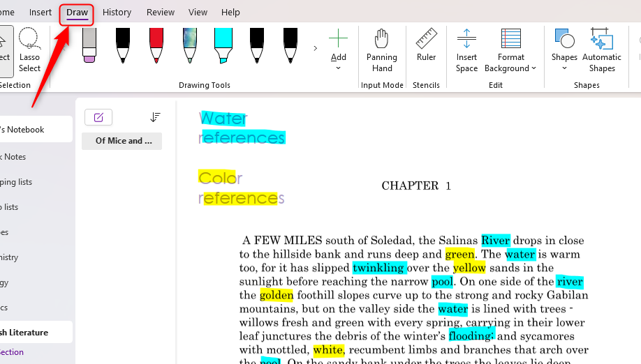This screenshot has height=364, width=641.
Task: Select the Notebook entry in the sidebar
Action: coord(35,130)
